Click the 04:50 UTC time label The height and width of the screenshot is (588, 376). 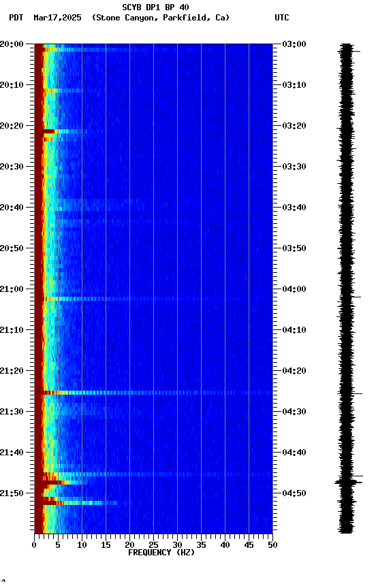[294, 493]
